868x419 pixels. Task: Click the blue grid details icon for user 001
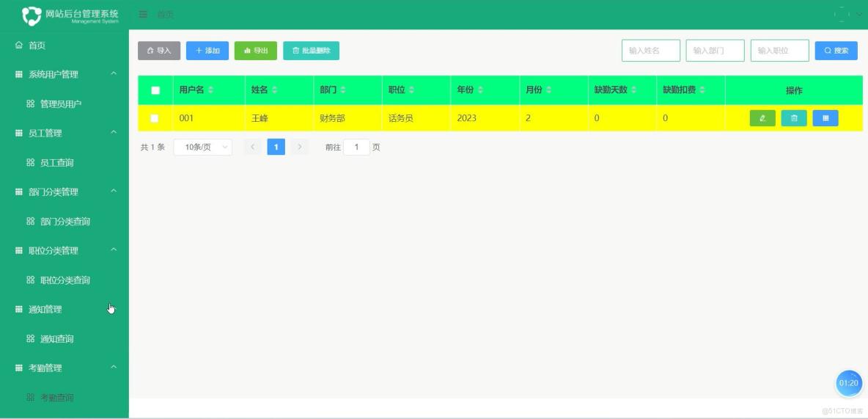coord(825,118)
